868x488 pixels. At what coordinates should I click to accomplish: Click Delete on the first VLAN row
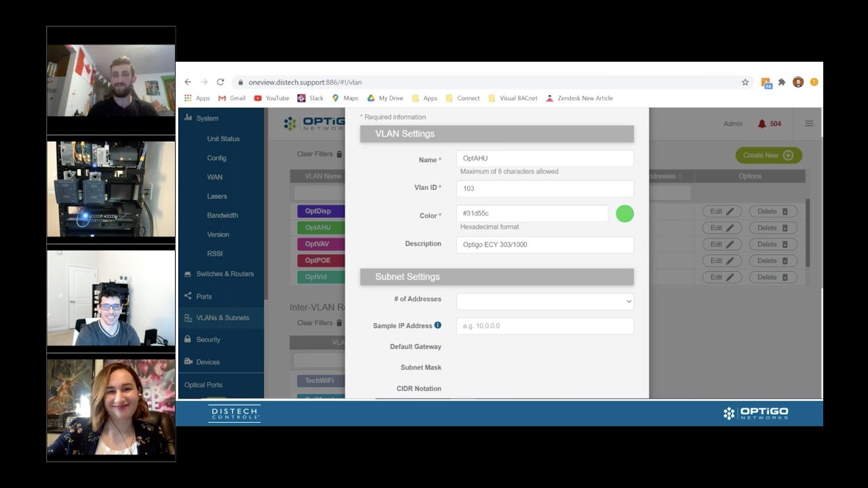(772, 211)
